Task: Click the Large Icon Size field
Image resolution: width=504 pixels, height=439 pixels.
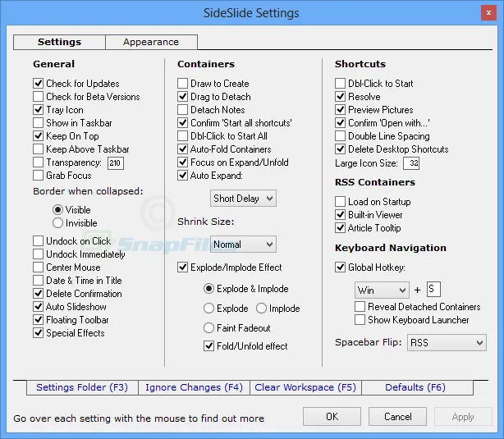Action: [411, 163]
